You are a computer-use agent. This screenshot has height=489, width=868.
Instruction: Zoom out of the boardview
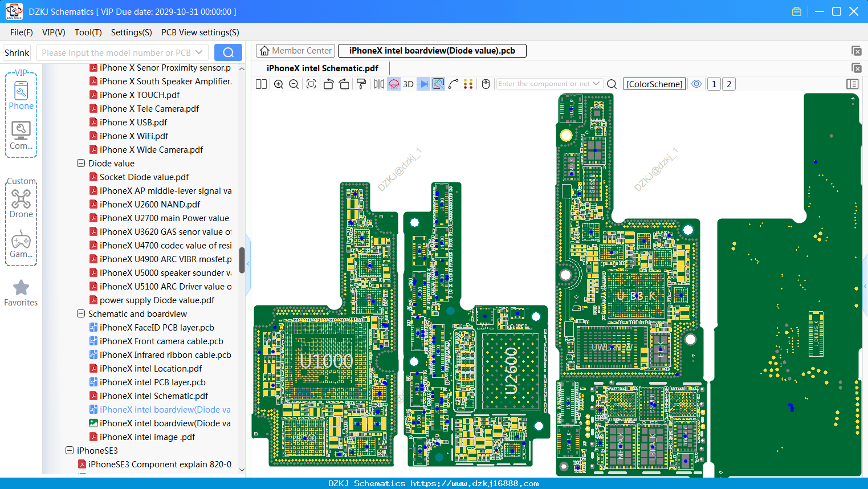click(294, 84)
